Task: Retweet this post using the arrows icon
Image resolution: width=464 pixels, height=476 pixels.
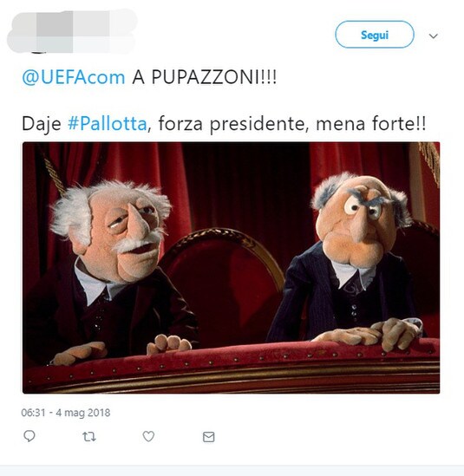Action: [x=89, y=437]
